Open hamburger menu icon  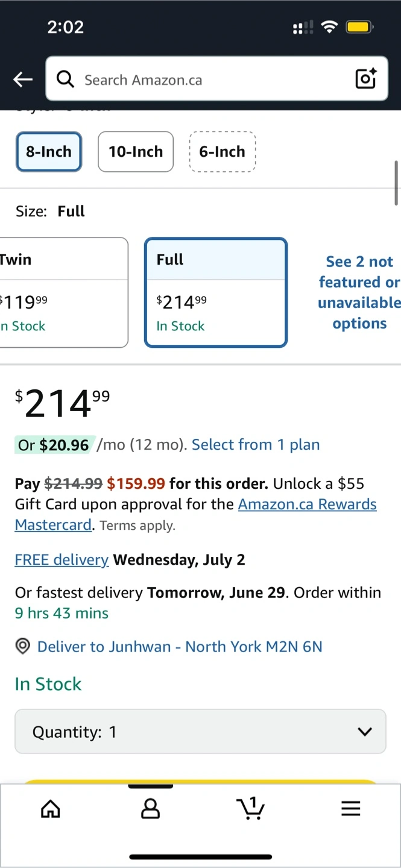pos(350,808)
